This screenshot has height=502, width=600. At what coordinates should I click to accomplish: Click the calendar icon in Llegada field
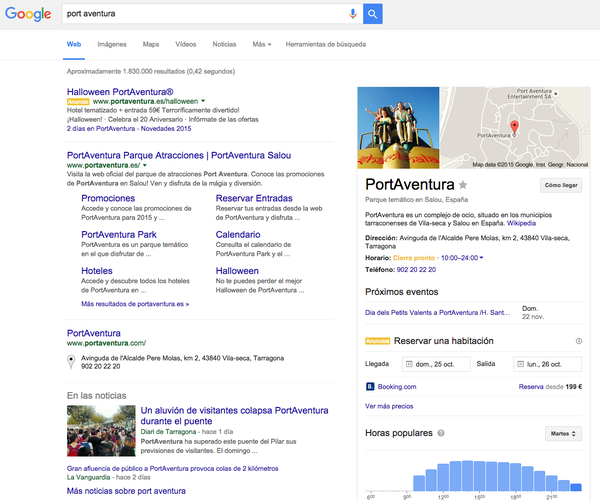(x=409, y=364)
